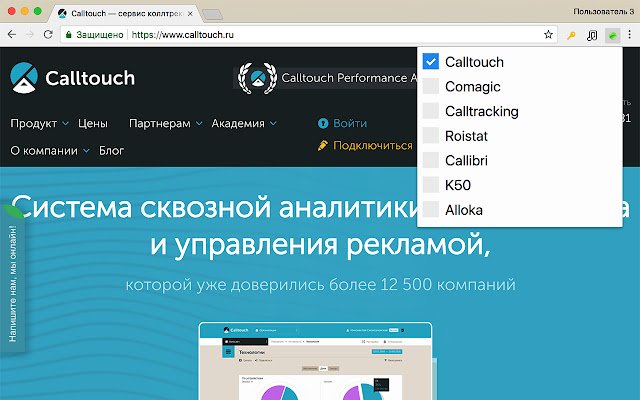
Task: Check the Roistat checkbox
Action: click(x=431, y=136)
